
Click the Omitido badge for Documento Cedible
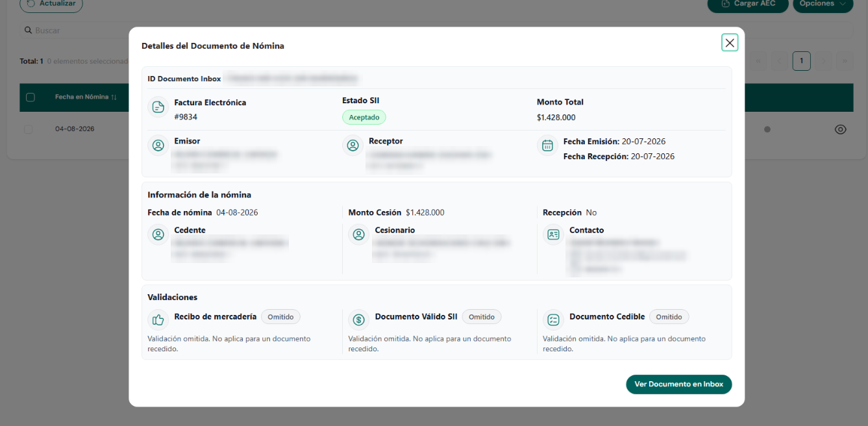click(x=669, y=317)
